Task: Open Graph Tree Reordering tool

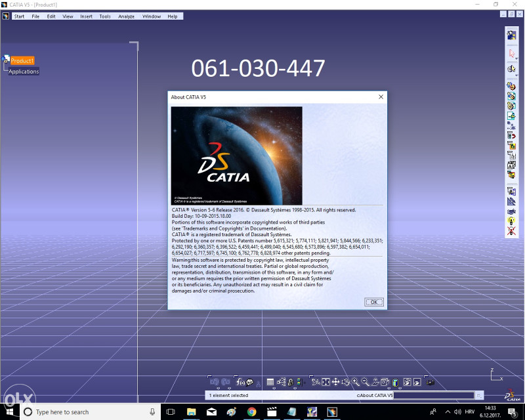Action: [x=511, y=145]
